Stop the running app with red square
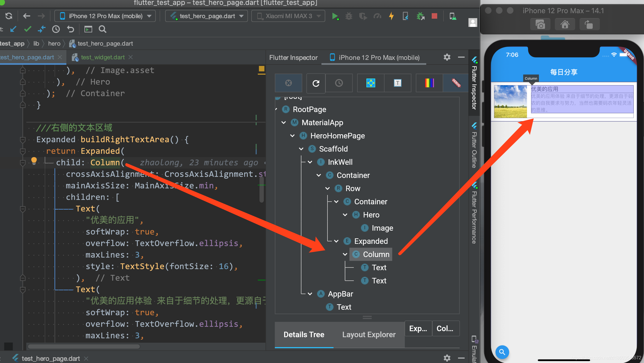 pyautogui.click(x=434, y=16)
